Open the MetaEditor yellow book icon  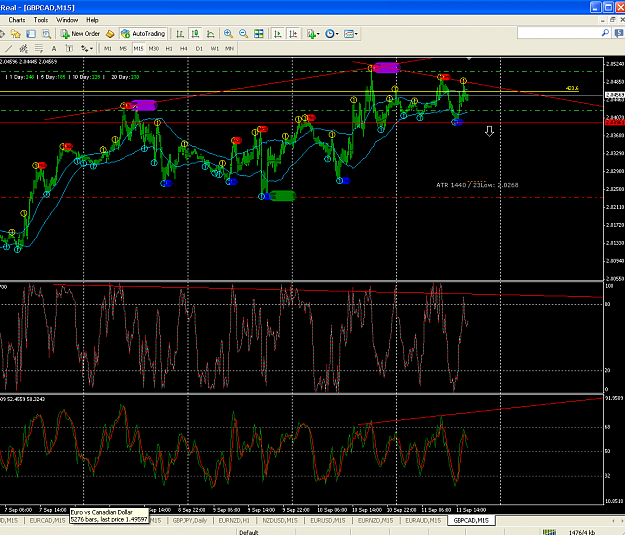point(110,34)
